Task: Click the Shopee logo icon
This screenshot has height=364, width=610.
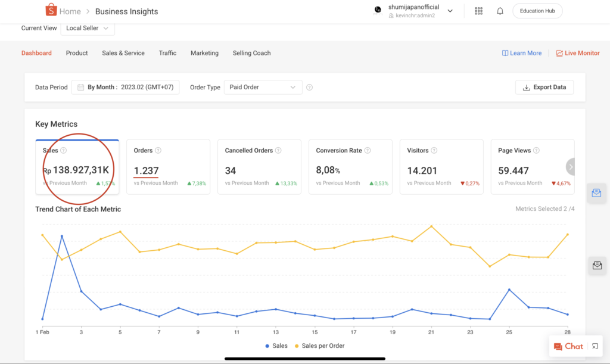Action: 51,11
